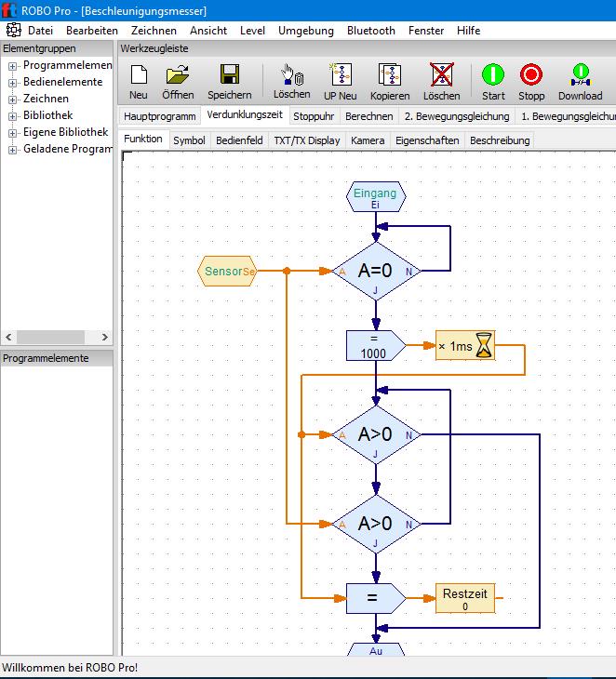Click the ROBO Pro application icon in menu bar
The height and width of the screenshot is (679, 616).
13,30
